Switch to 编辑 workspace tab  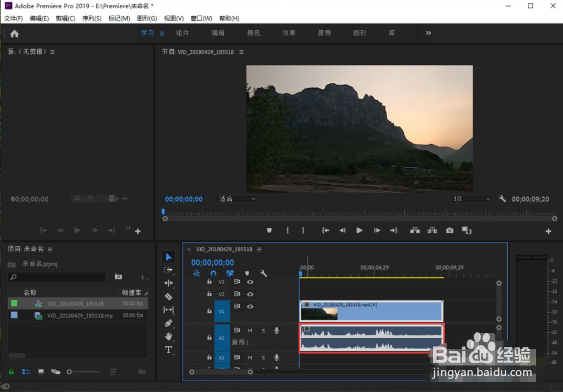(x=218, y=33)
